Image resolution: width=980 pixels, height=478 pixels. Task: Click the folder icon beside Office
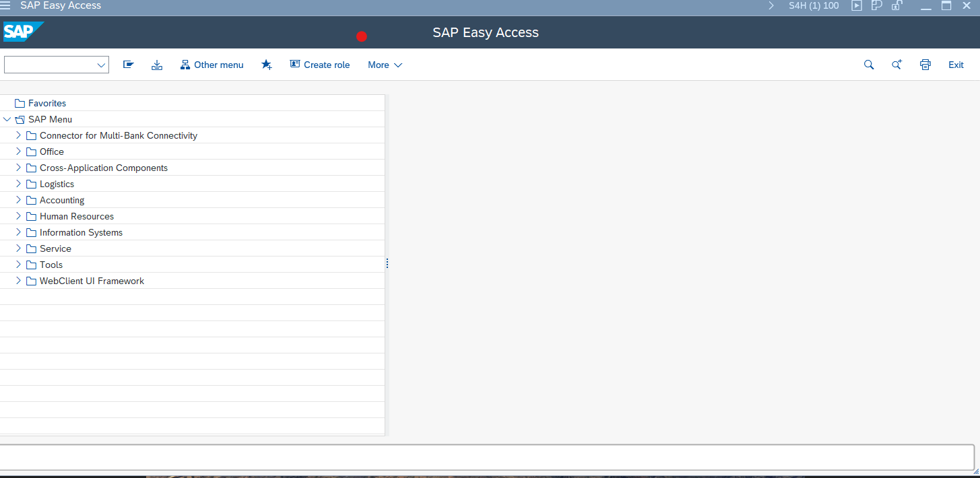(x=31, y=151)
